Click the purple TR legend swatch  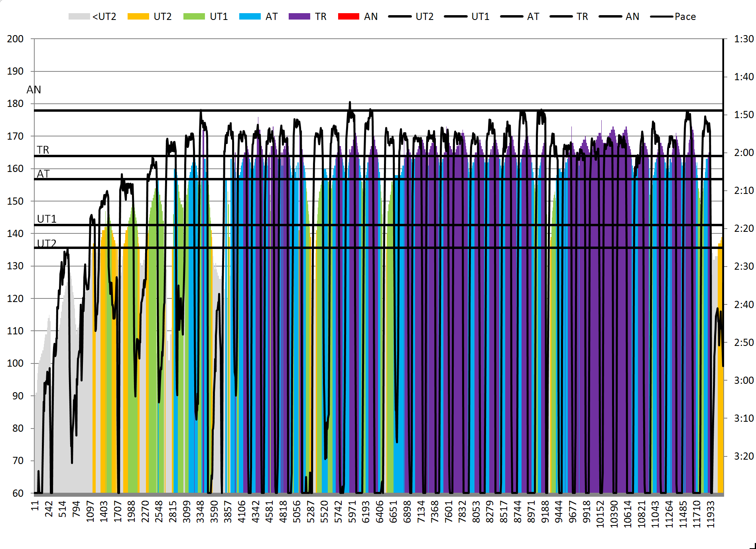pyautogui.click(x=299, y=16)
